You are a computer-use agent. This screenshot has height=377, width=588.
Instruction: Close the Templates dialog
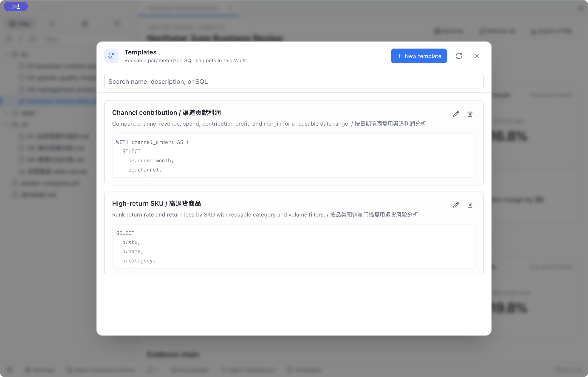pos(477,56)
